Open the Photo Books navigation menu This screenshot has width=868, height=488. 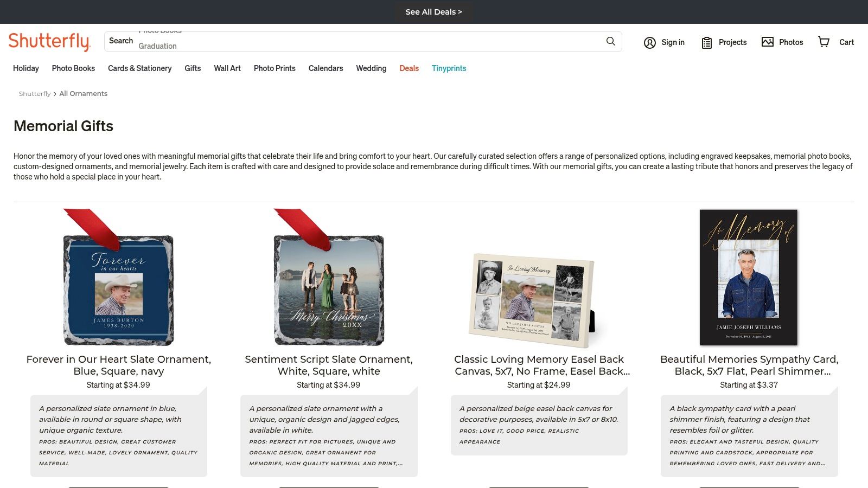73,68
